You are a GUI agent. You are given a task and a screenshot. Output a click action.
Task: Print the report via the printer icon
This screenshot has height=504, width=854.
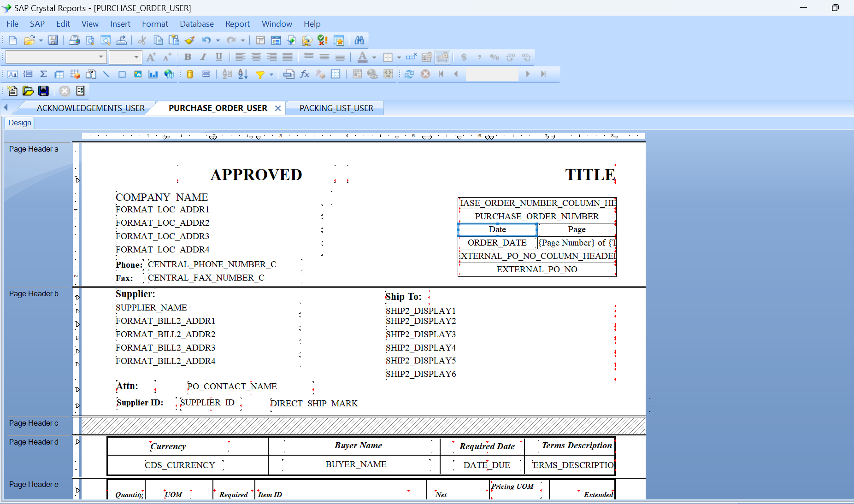coord(74,41)
